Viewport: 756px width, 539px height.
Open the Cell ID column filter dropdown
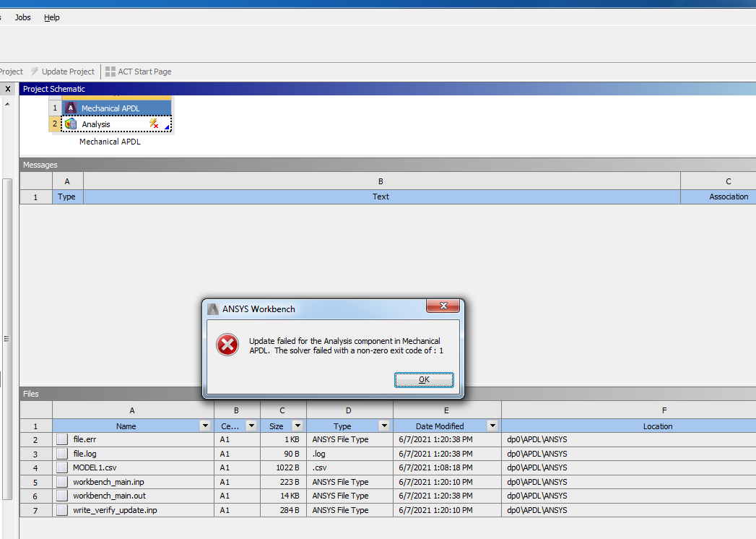(251, 426)
